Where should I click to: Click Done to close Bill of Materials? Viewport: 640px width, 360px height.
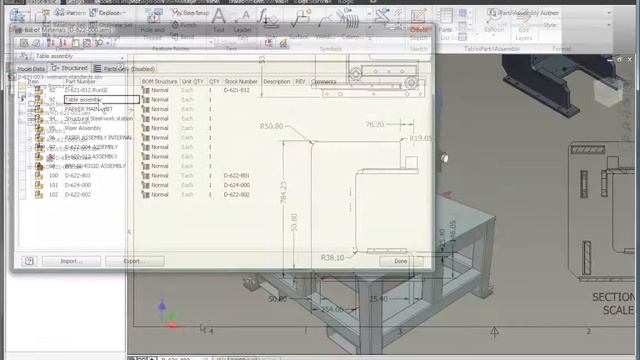tap(400, 261)
